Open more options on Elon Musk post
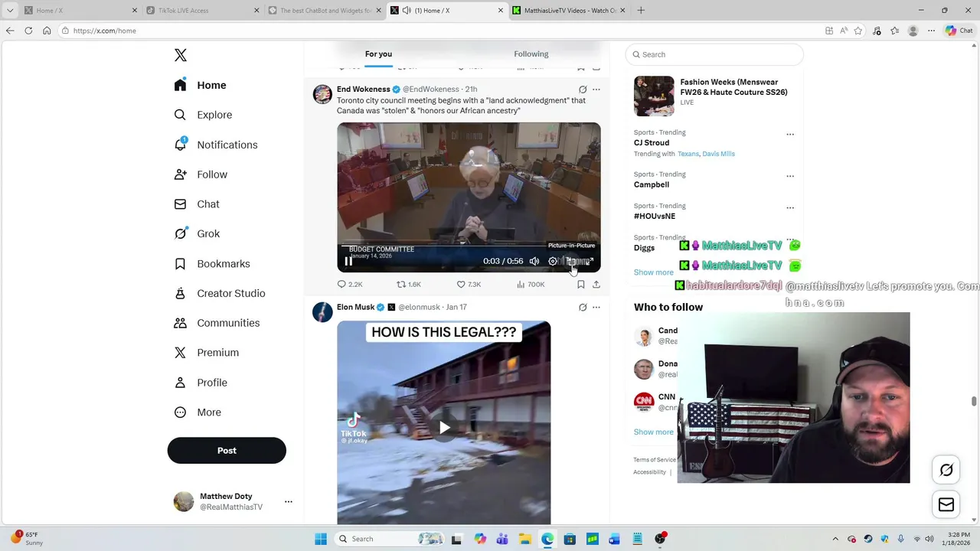 [596, 308]
